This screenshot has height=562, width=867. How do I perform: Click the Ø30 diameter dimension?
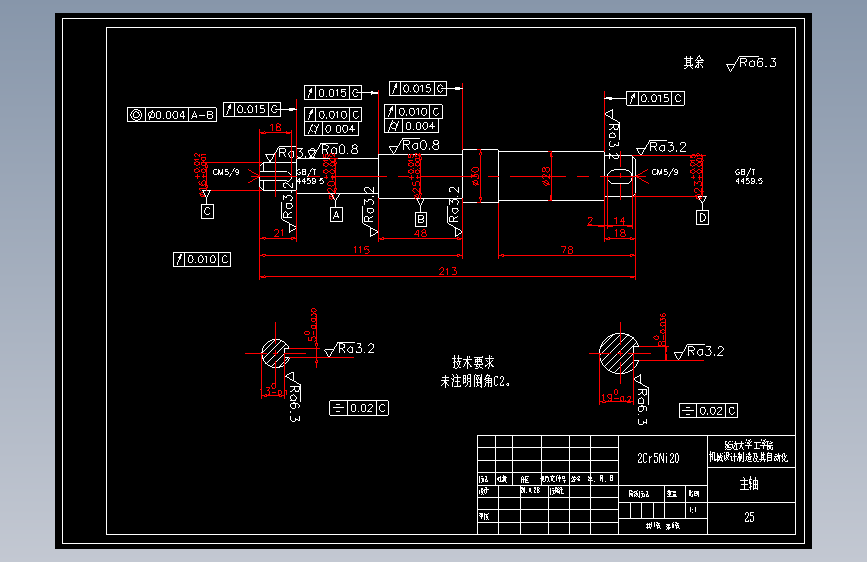(x=476, y=176)
